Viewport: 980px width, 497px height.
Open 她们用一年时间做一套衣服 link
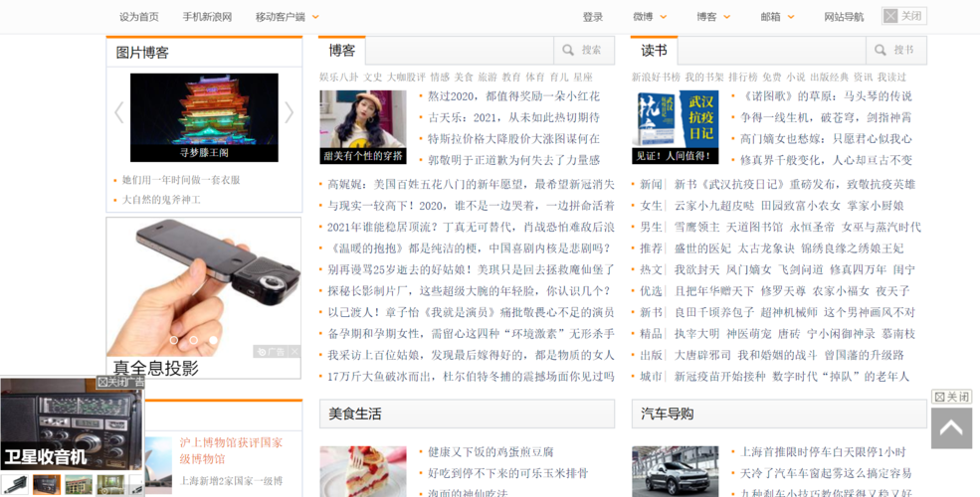(x=181, y=180)
